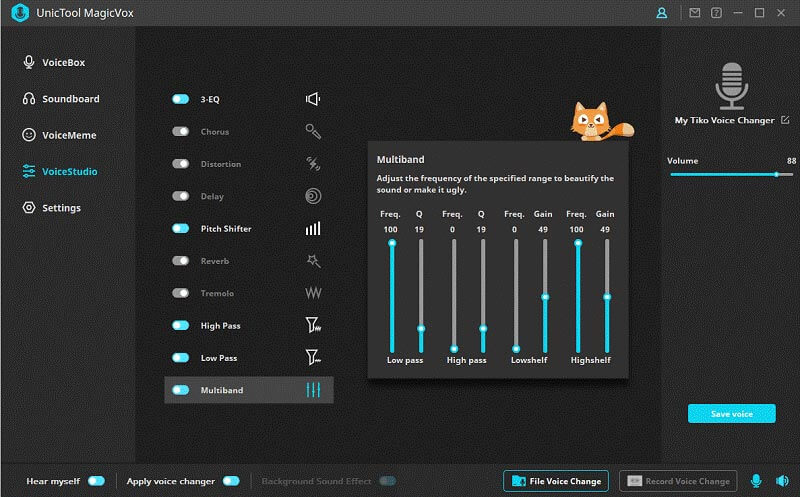The width and height of the screenshot is (800, 497).
Task: Select the Pitch Shifter effect row
Action: pos(249,229)
